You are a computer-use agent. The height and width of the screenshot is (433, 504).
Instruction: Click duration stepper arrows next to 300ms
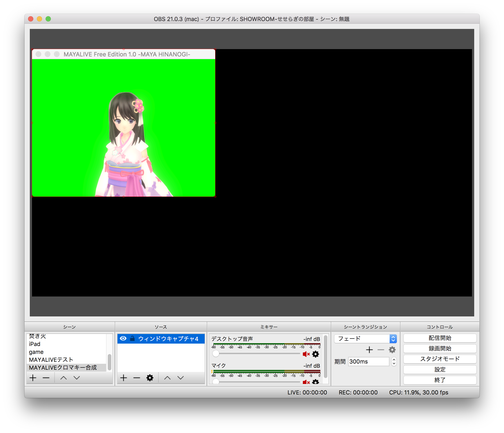point(394,362)
